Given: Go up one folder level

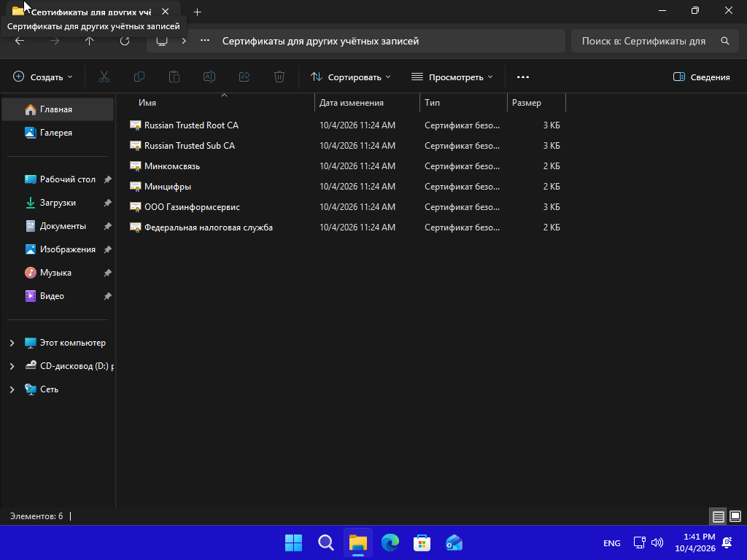Looking at the screenshot, I should tap(89, 41).
